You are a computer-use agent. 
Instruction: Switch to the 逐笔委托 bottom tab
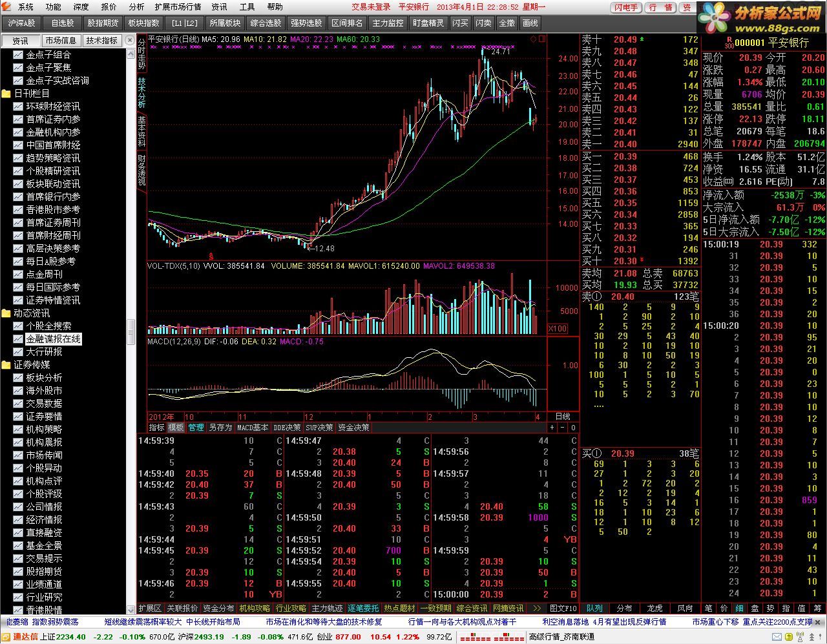[x=363, y=608]
